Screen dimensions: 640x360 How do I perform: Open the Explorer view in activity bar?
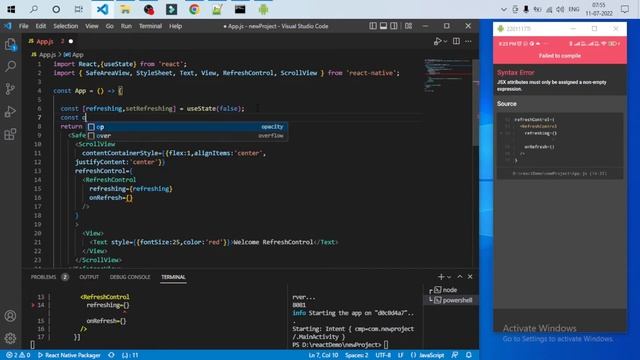[x=10, y=44]
